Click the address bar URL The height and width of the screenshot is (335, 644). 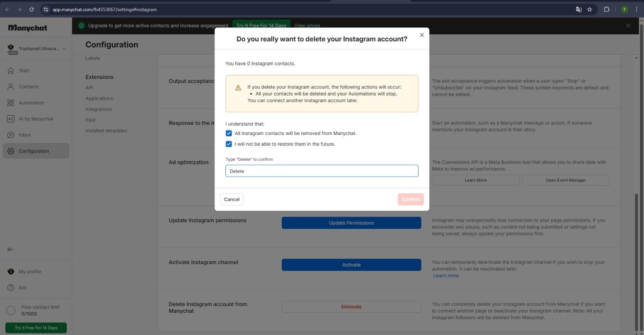click(105, 9)
